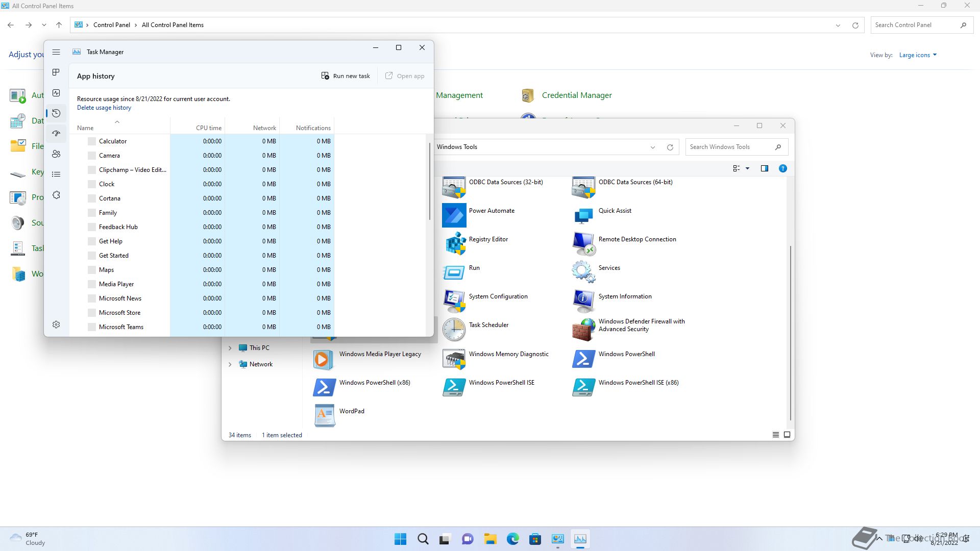Show help in Windows Tools window
Image resolution: width=980 pixels, height=551 pixels.
tap(782, 168)
